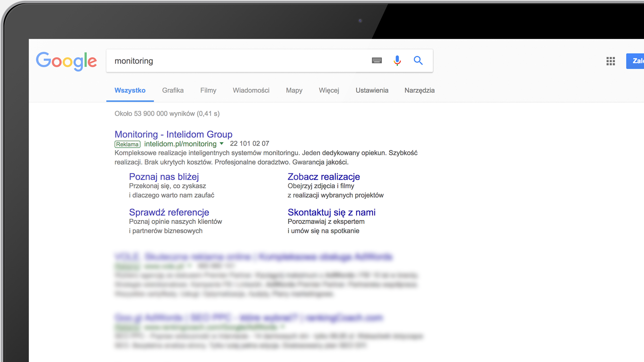
Task: Open Monitoring - Intelidom Group result
Action: click(x=173, y=134)
